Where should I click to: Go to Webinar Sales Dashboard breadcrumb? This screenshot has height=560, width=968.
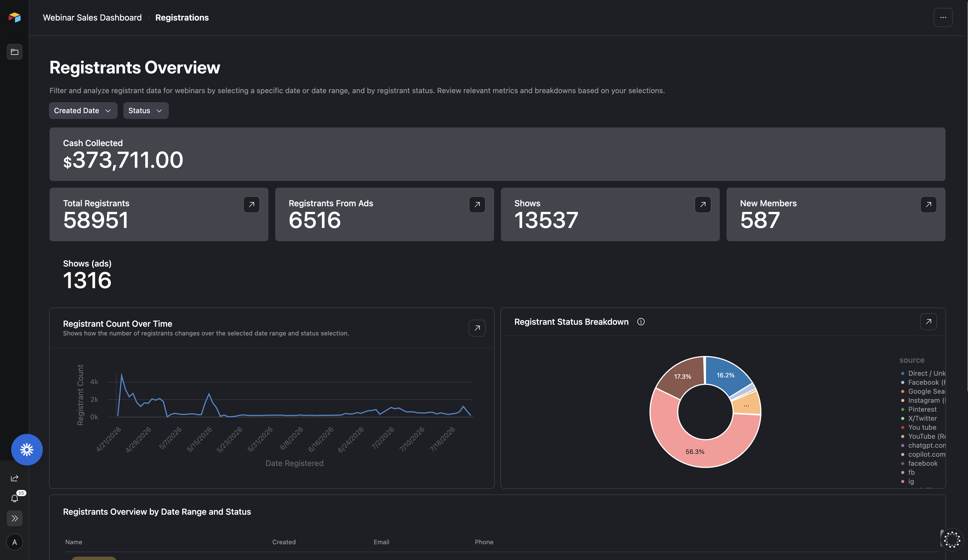click(92, 18)
